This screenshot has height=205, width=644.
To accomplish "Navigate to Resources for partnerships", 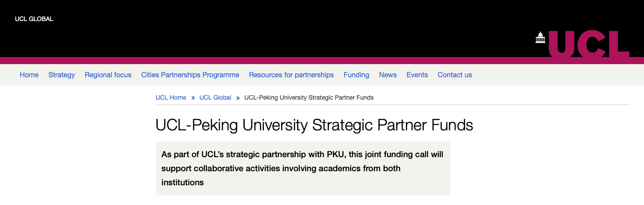I will click(291, 75).
